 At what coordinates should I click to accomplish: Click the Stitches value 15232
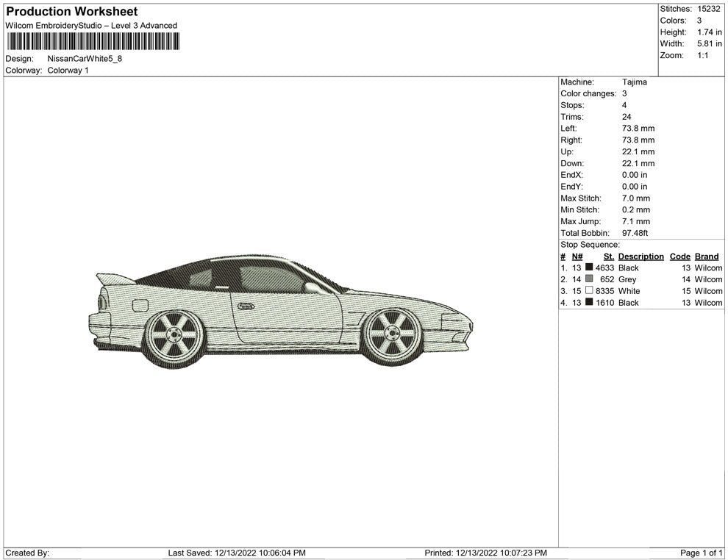[x=709, y=9]
